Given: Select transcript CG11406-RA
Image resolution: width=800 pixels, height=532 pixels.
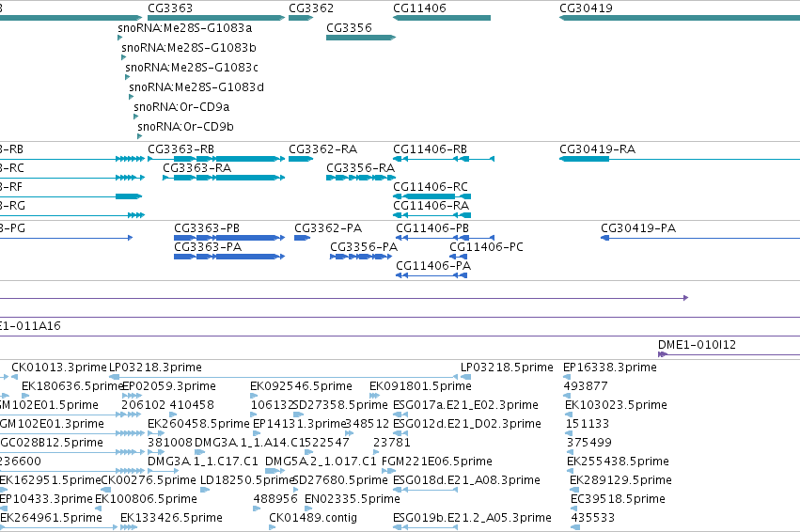Looking at the screenshot, I should pos(431,215).
